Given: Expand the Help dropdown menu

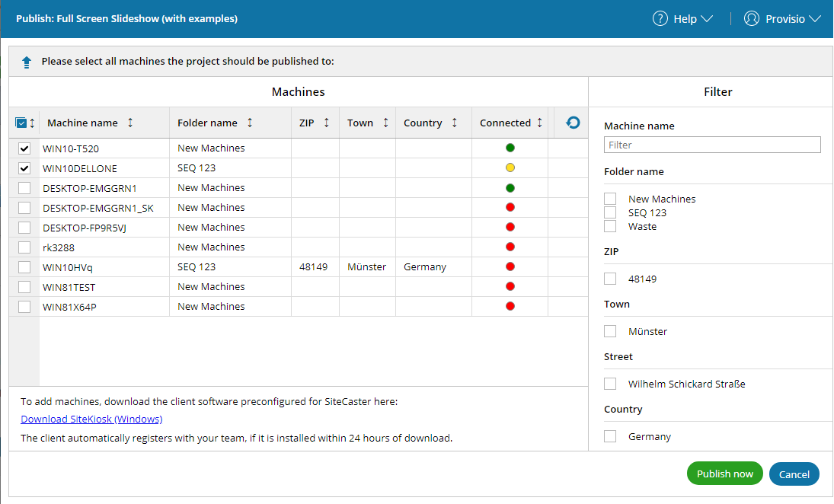Looking at the screenshot, I should tap(706, 19).
